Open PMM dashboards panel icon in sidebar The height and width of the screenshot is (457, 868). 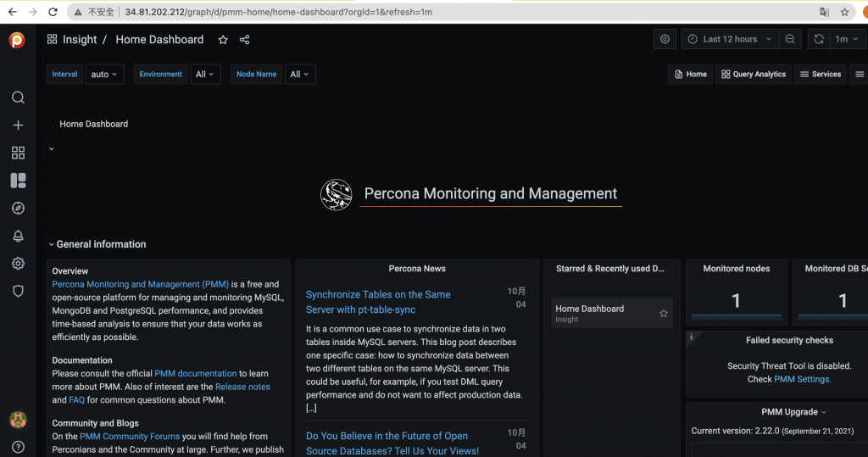(19, 181)
